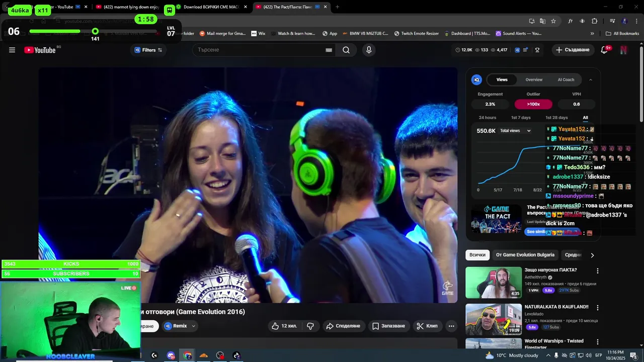Click the vidIQ logo in the top stats bar
Screen dimensions: 644x362
(x=517, y=50)
